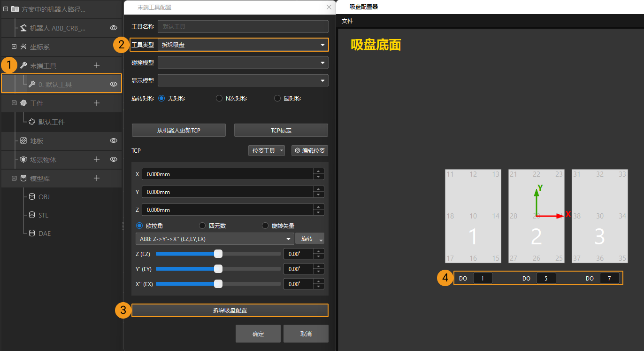Viewport: 644px width, 351px height.
Task: Select the N次对称 radio option
Action: [x=219, y=98]
